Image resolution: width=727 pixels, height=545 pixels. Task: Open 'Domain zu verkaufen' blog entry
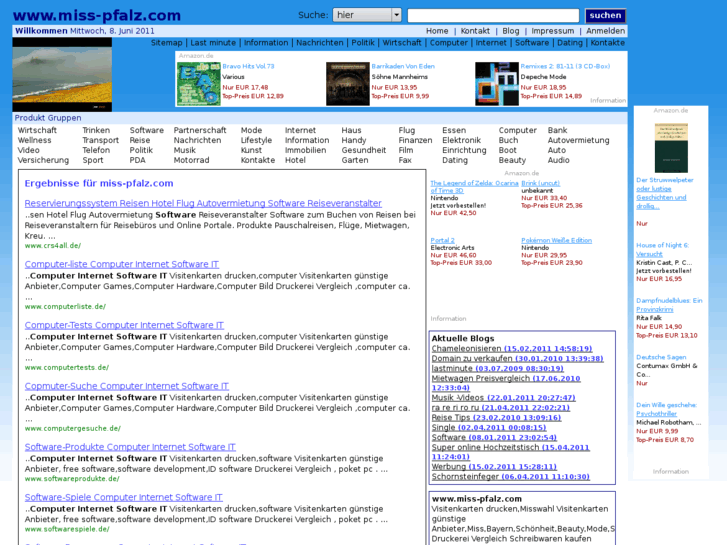(517, 359)
